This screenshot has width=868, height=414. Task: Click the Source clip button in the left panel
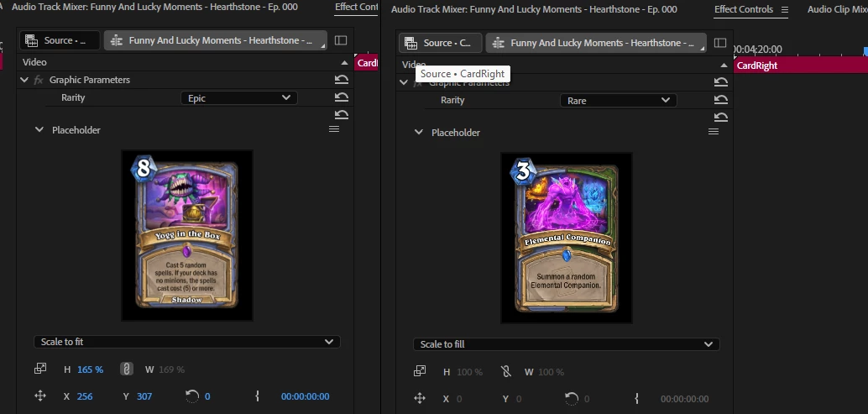60,40
